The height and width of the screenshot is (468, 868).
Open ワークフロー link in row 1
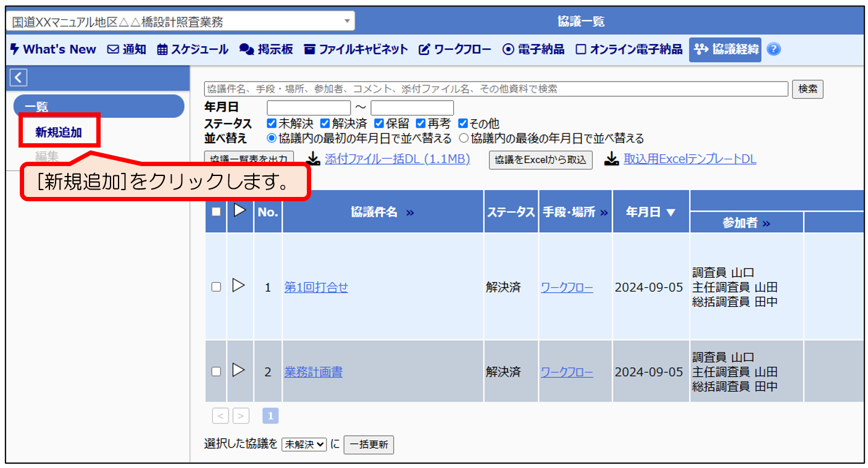point(567,288)
